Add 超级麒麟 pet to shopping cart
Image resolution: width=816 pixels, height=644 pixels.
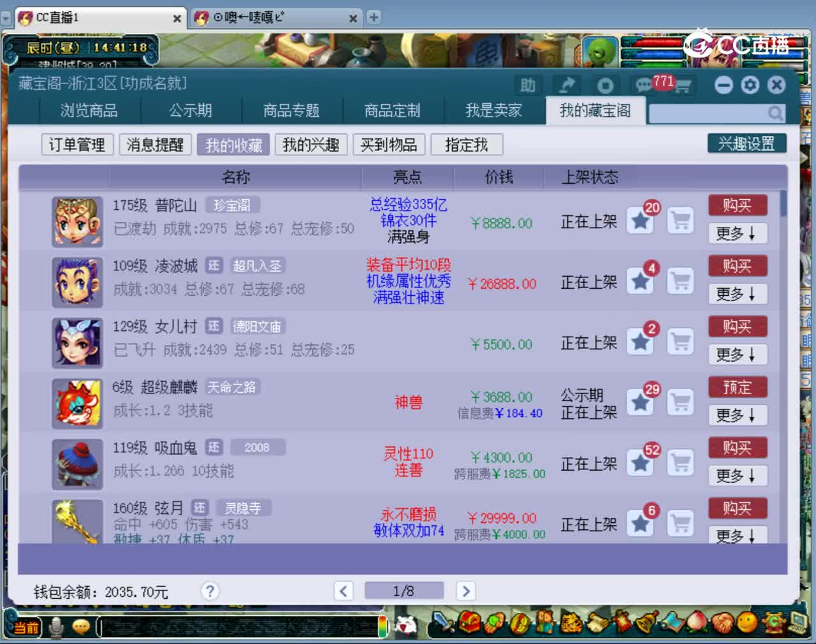click(x=680, y=403)
